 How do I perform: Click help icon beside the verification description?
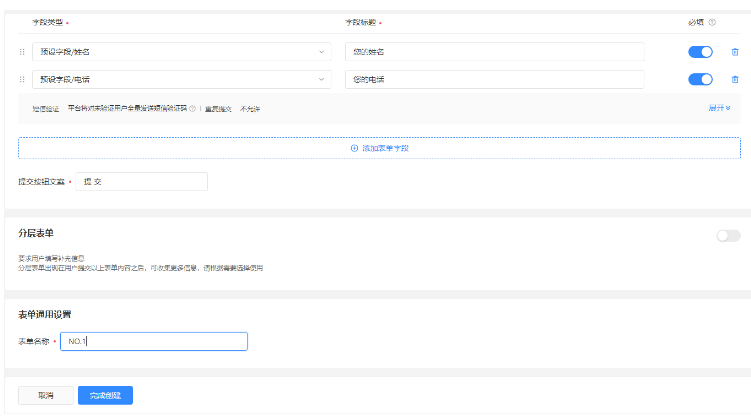pyautogui.click(x=192, y=108)
